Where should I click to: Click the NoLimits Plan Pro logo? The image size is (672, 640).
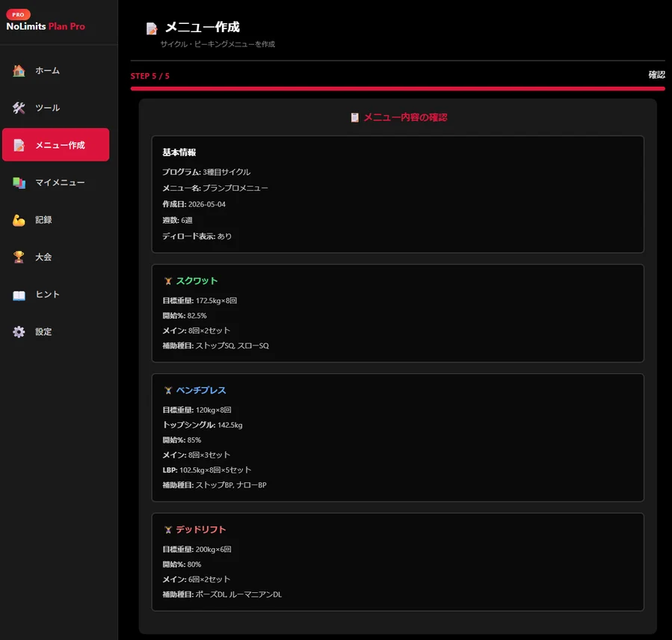pos(46,26)
